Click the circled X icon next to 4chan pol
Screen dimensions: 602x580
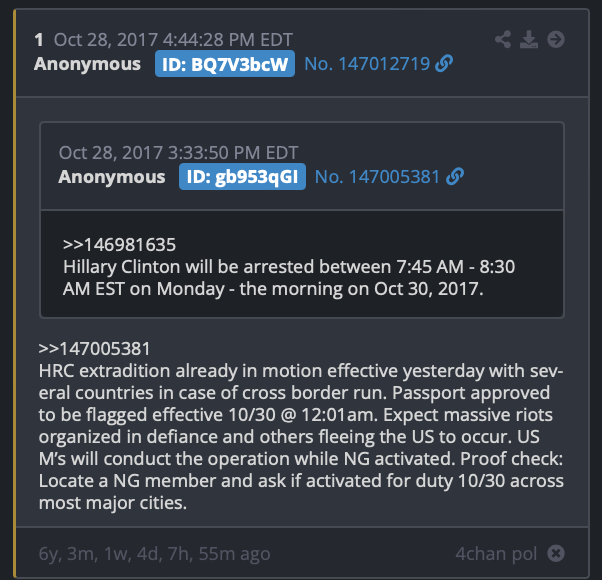(x=556, y=553)
